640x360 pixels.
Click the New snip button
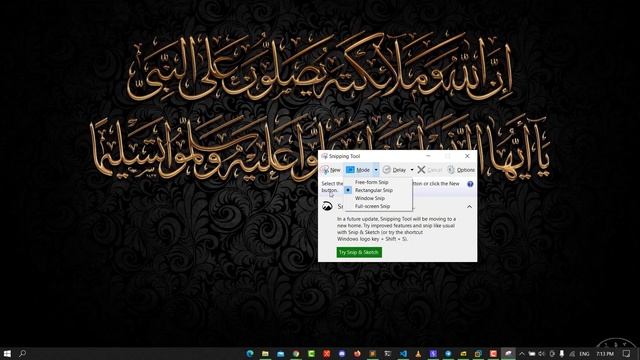pyautogui.click(x=331, y=170)
